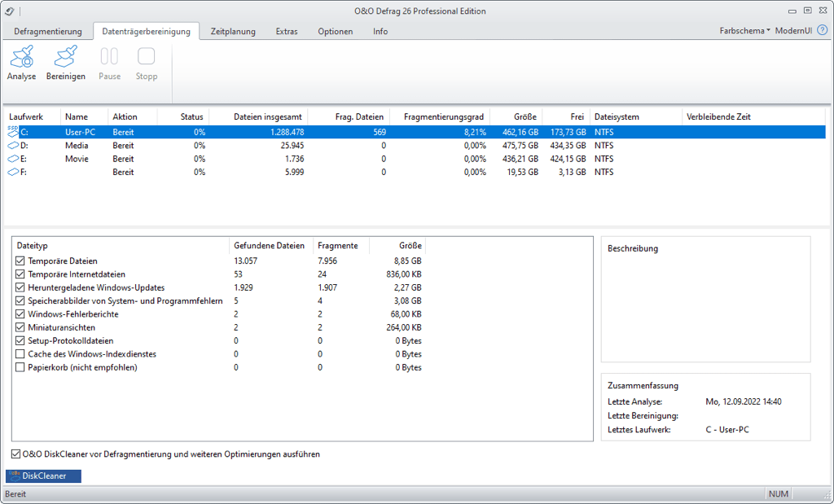Click the Dateityp column header

(121, 246)
